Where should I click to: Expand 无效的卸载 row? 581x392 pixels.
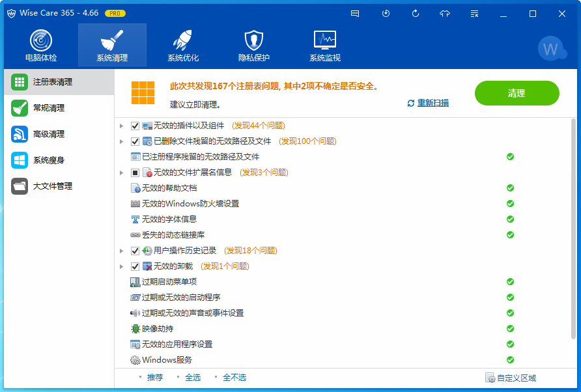coord(122,266)
